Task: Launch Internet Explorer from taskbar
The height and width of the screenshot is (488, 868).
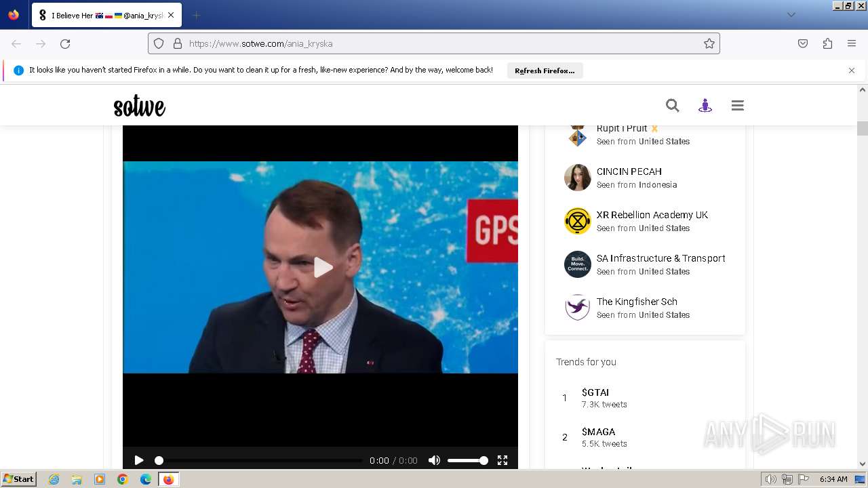Action: [x=54, y=479]
